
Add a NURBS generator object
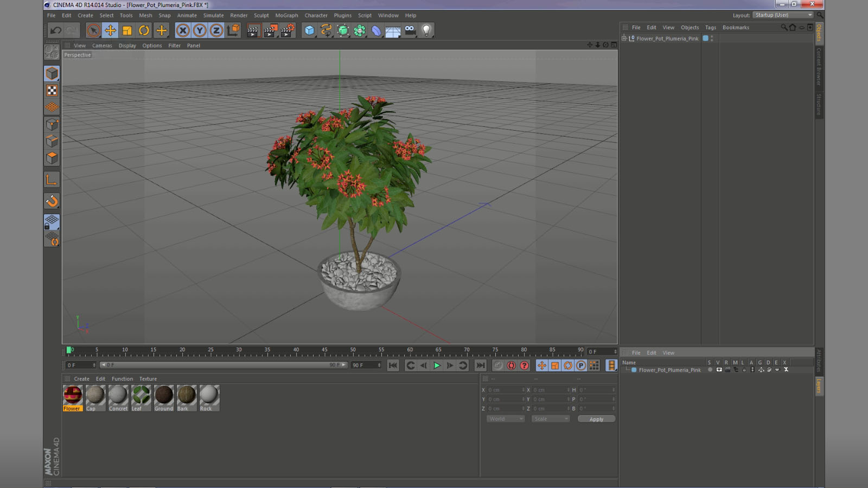pyautogui.click(x=343, y=30)
